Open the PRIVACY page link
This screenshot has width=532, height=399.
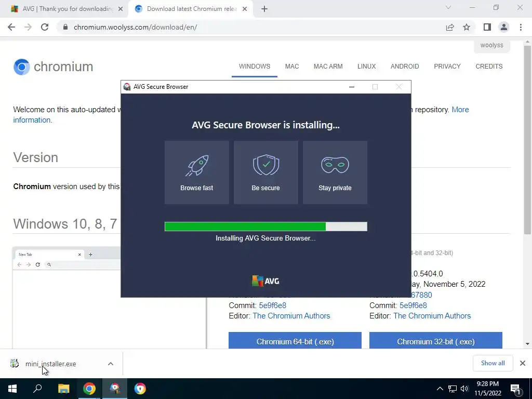coord(447,66)
